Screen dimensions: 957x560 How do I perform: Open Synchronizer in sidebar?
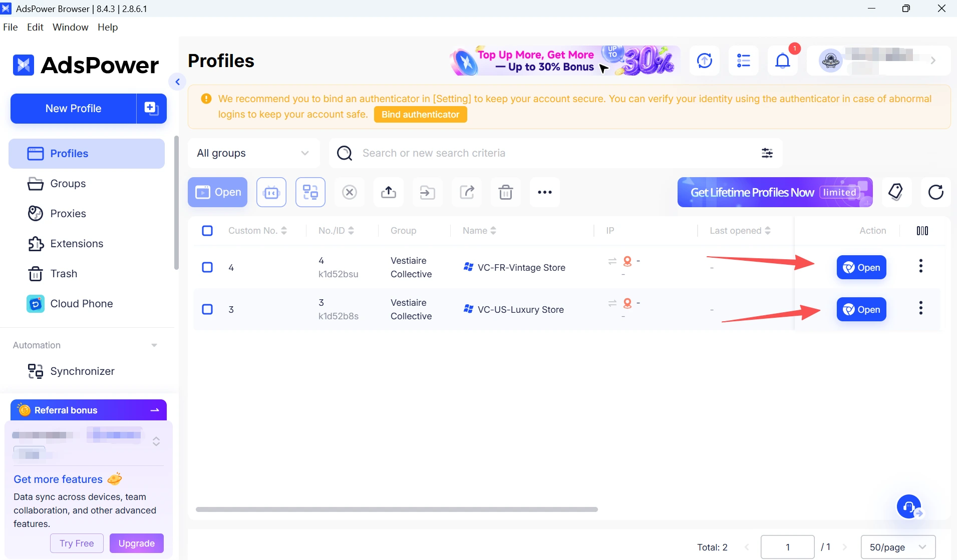[x=87, y=371]
